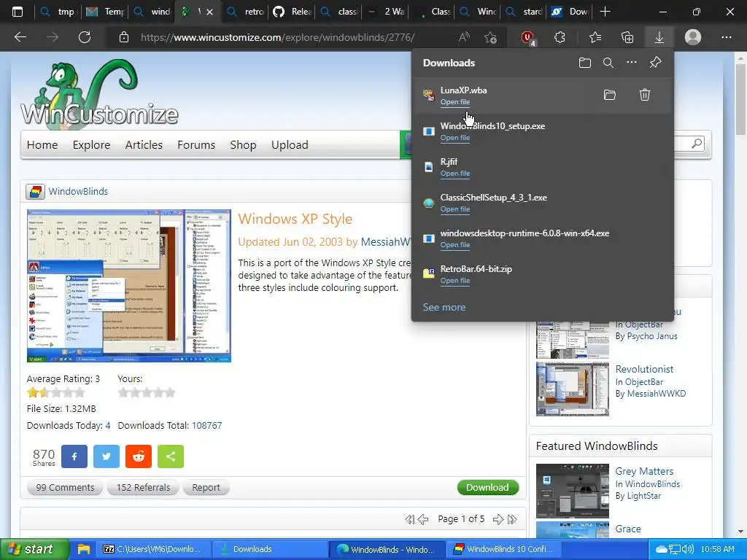Open the 99 Comments button
Screen dimensions: 747x560
click(65, 488)
